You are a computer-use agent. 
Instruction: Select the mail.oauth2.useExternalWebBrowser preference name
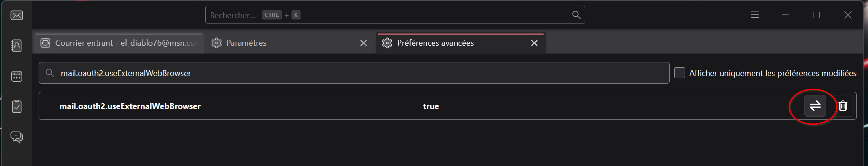coord(130,106)
